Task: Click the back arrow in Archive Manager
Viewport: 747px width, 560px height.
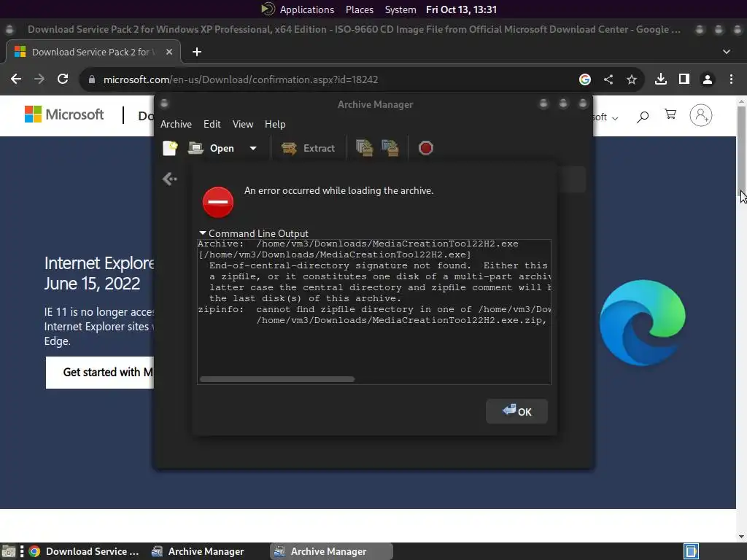Action: (169, 179)
